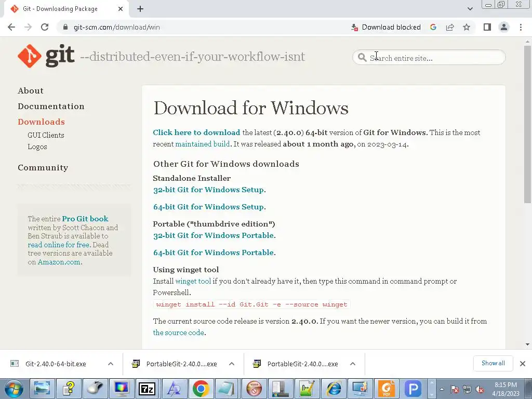Click the magnifier icon in site search
This screenshot has height=399, width=532.
point(362,58)
